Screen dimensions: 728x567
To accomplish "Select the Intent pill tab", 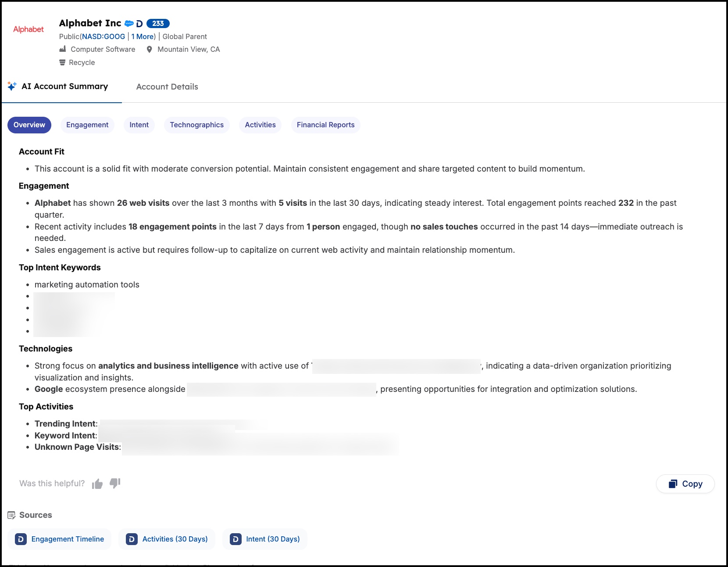I will tap(139, 125).
